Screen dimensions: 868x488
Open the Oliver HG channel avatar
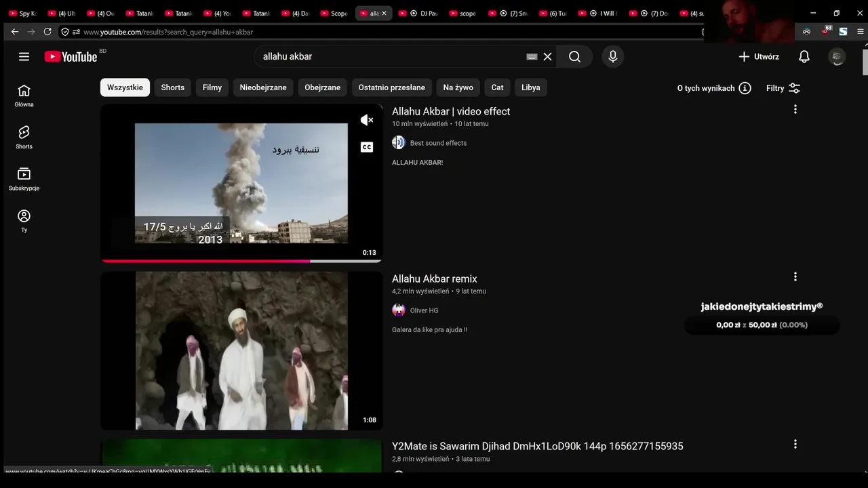399,310
